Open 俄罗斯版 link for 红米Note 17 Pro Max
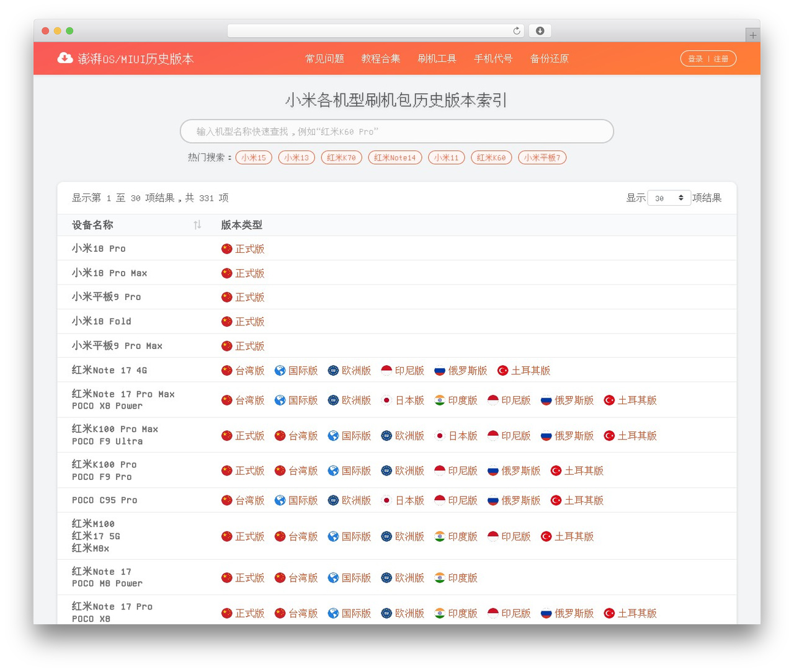This screenshot has width=794, height=672. 574,400
